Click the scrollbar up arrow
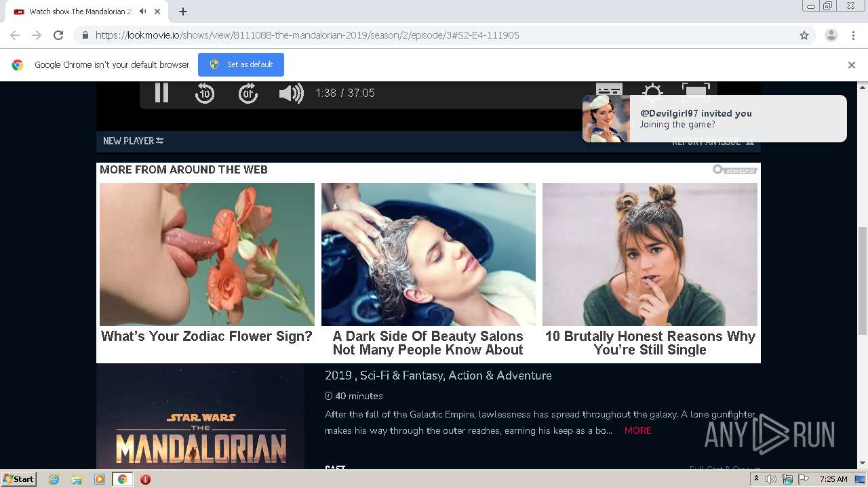This screenshot has width=868, height=488. click(x=863, y=87)
